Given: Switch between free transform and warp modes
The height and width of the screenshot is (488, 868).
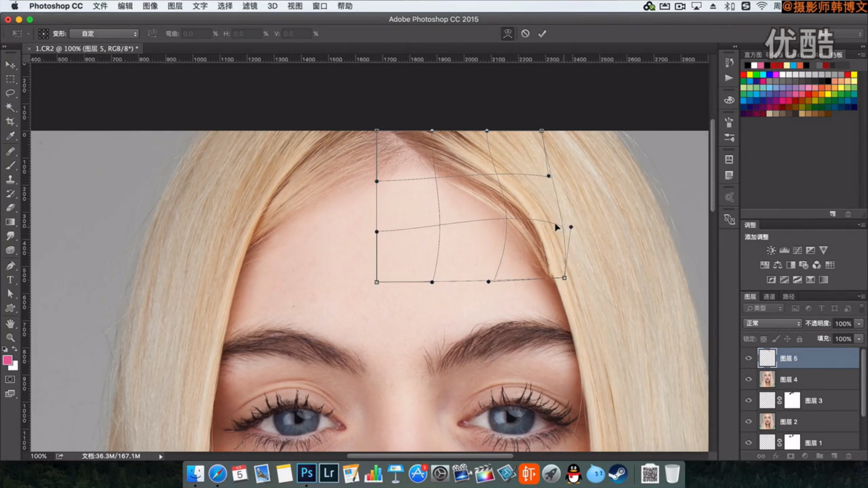Looking at the screenshot, I should click(x=508, y=34).
